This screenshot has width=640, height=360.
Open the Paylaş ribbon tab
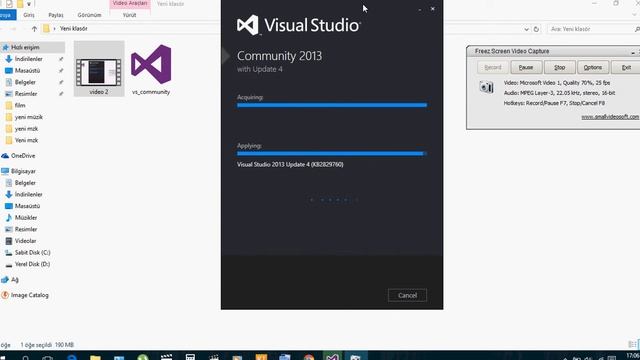(x=56, y=15)
